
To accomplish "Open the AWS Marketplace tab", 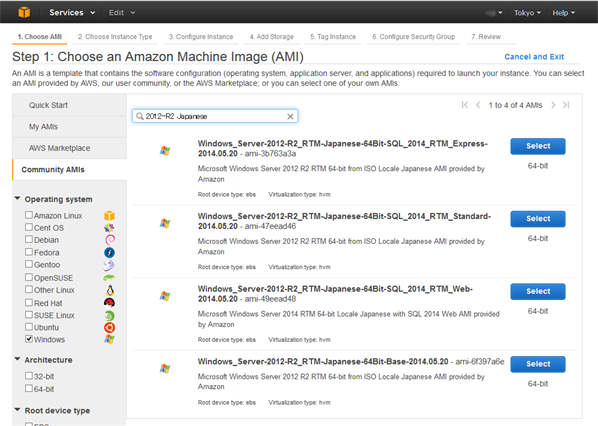I will [69, 148].
